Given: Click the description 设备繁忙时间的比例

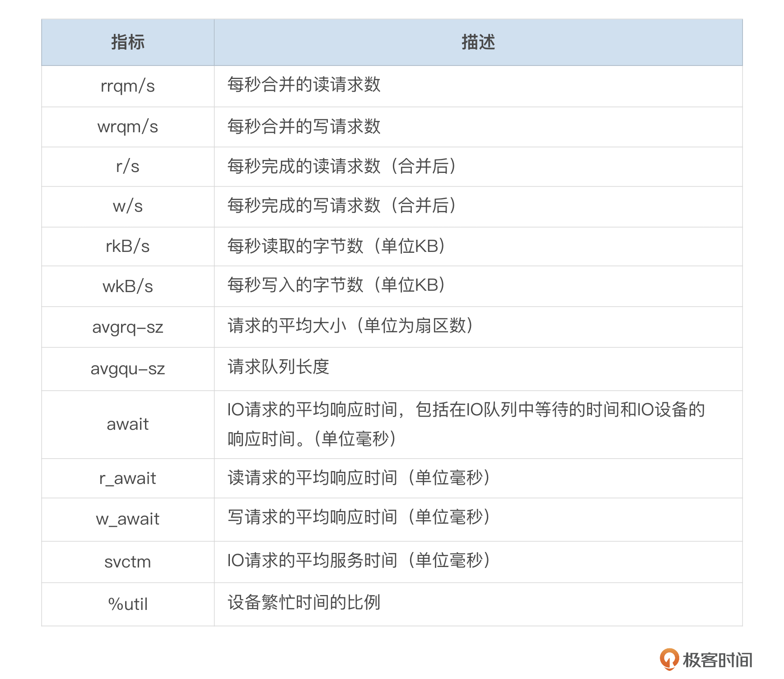Looking at the screenshot, I should point(304,602).
